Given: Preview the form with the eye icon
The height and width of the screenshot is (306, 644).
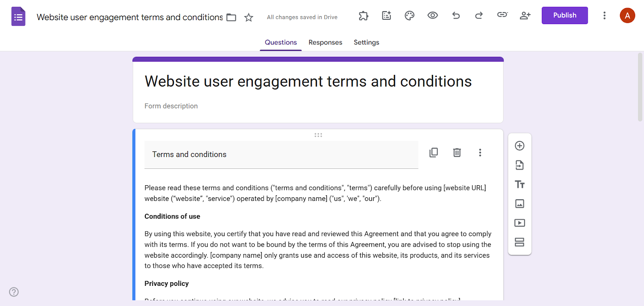Looking at the screenshot, I should (432, 15).
